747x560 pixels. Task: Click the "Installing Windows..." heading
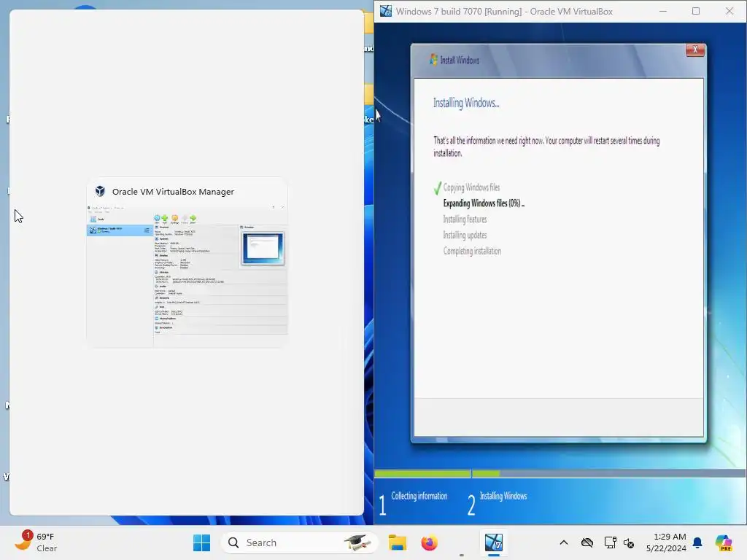point(466,103)
